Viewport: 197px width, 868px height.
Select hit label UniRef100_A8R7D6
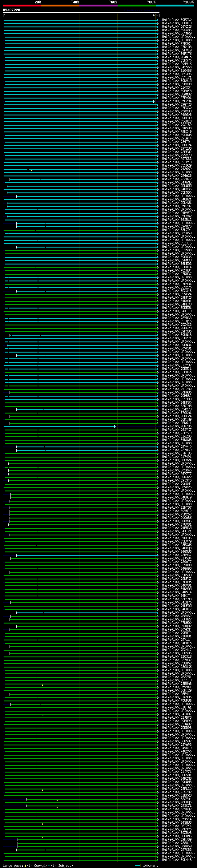pos(177,426)
